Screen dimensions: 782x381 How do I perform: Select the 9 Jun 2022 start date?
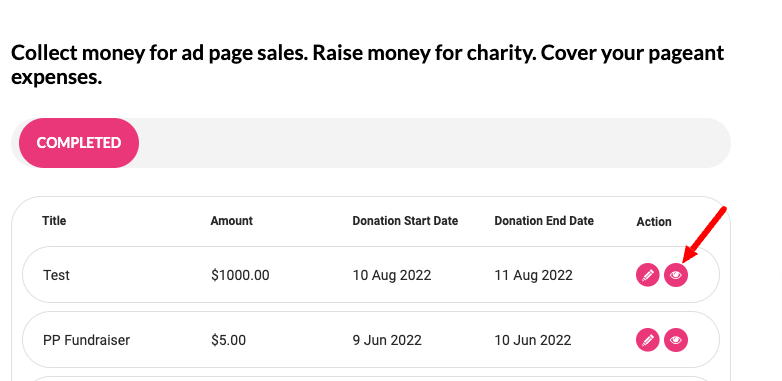tap(387, 340)
